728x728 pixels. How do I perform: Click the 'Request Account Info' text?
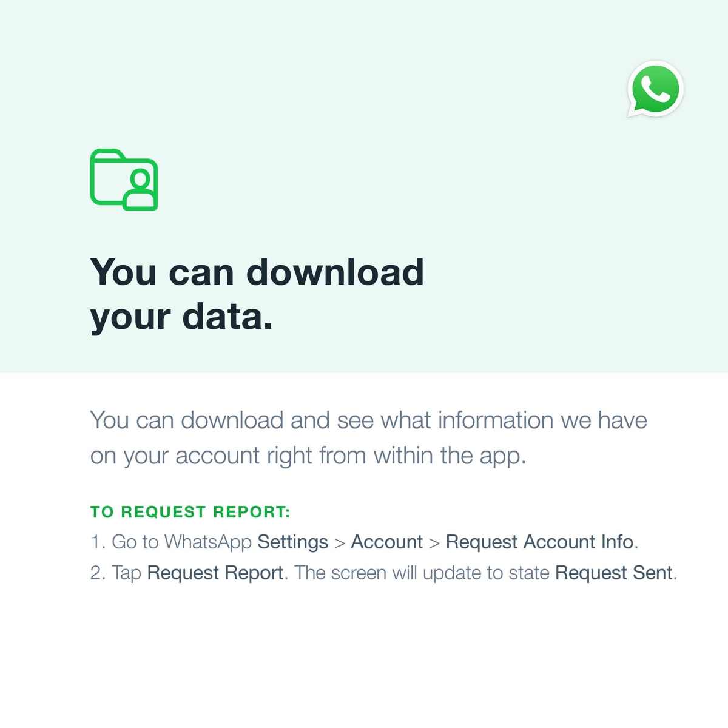539,542
